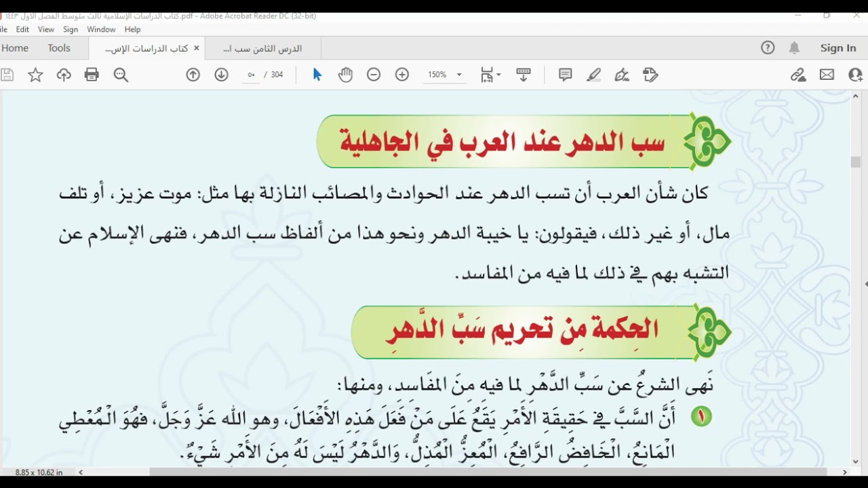Viewport: 868px width, 488px height.
Task: Open notifications bell
Action: (794, 47)
